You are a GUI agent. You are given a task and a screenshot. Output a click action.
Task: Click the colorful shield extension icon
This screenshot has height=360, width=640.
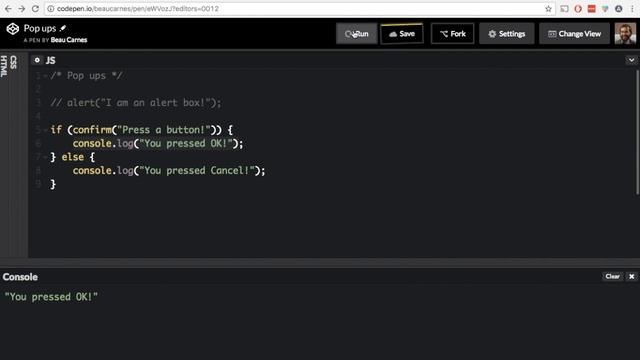click(x=605, y=9)
